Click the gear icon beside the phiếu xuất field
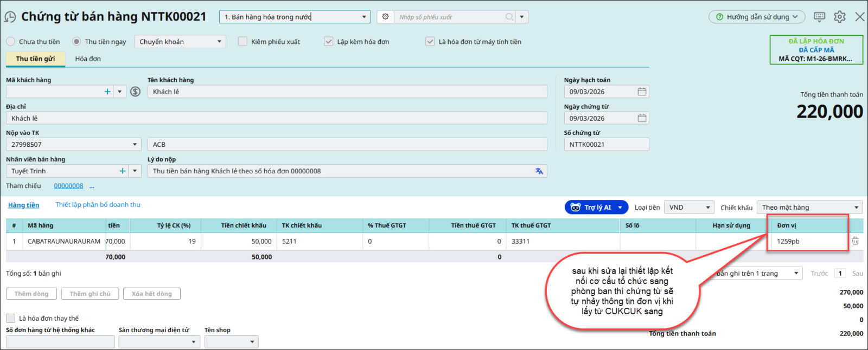 click(385, 17)
